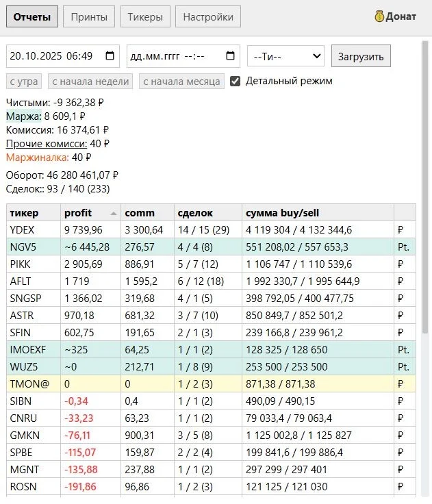Screen dimensions: 432x504
Task: Select the WUZ5 ticker cell
Action: pos(34,367)
